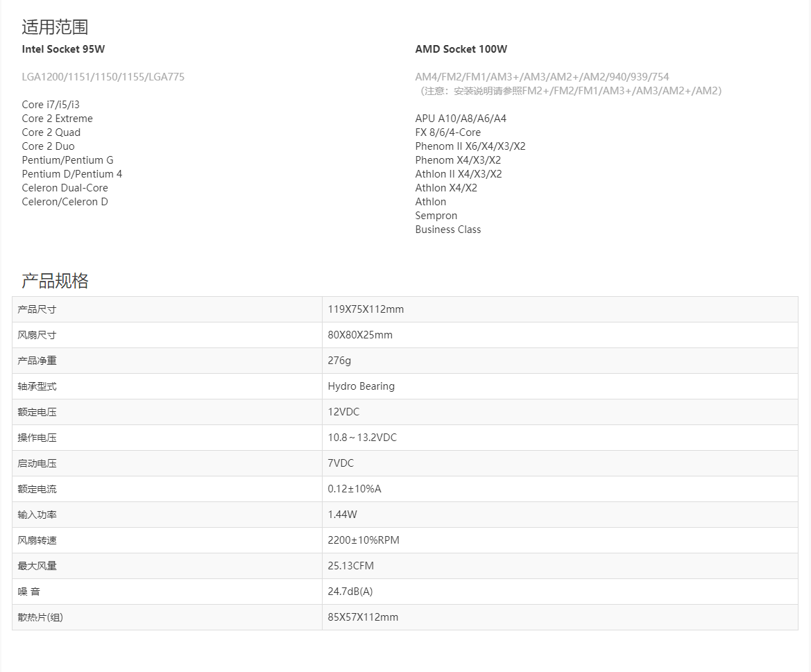Screen dimensions: 811x672
Task: Click the 119X75X112mm value cell
Action: [560, 309]
